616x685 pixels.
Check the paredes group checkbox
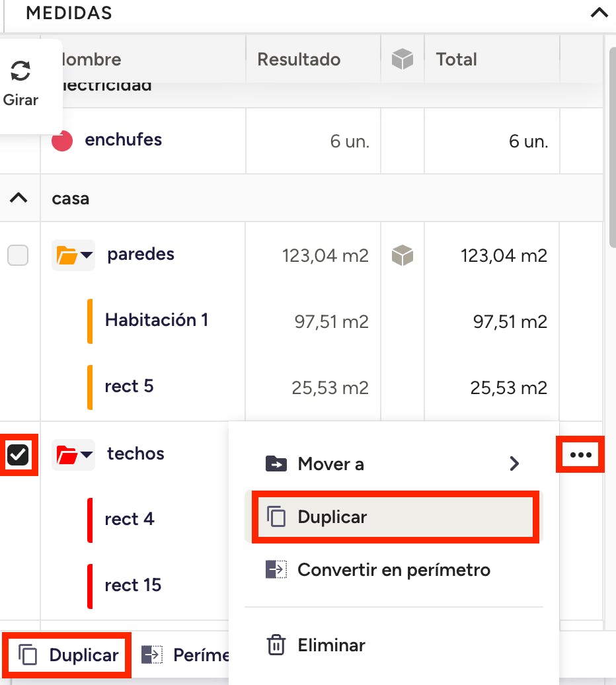tap(18, 255)
